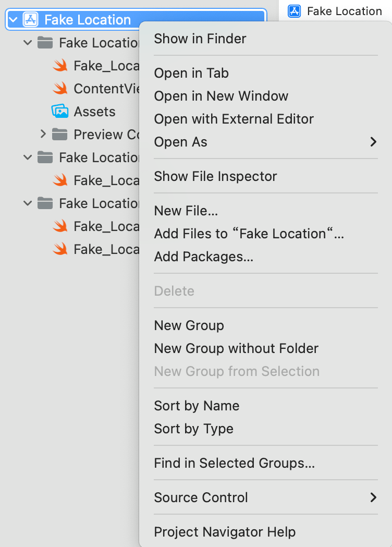Open the Source Control submenu

(x=266, y=497)
